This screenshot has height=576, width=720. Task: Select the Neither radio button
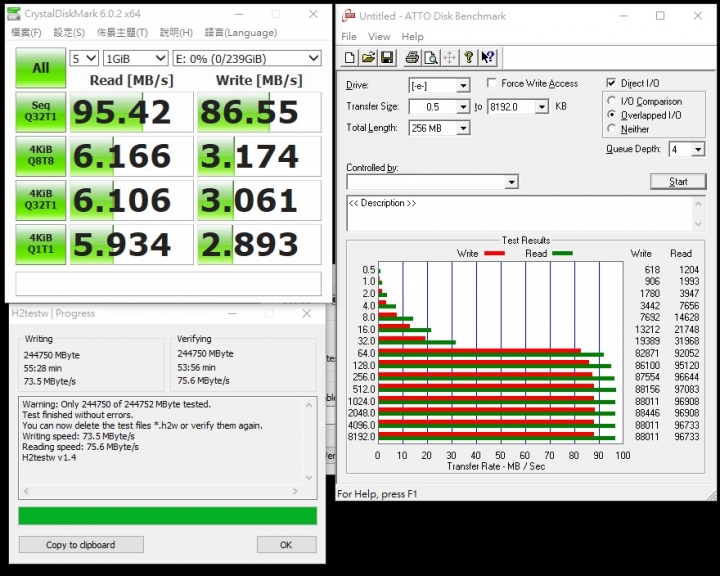[611, 129]
